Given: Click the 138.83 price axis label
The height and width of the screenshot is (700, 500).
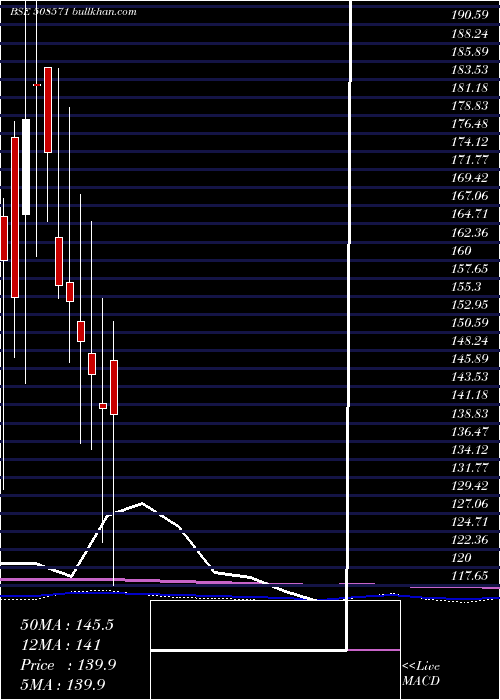Looking at the screenshot, I should pos(469,413).
